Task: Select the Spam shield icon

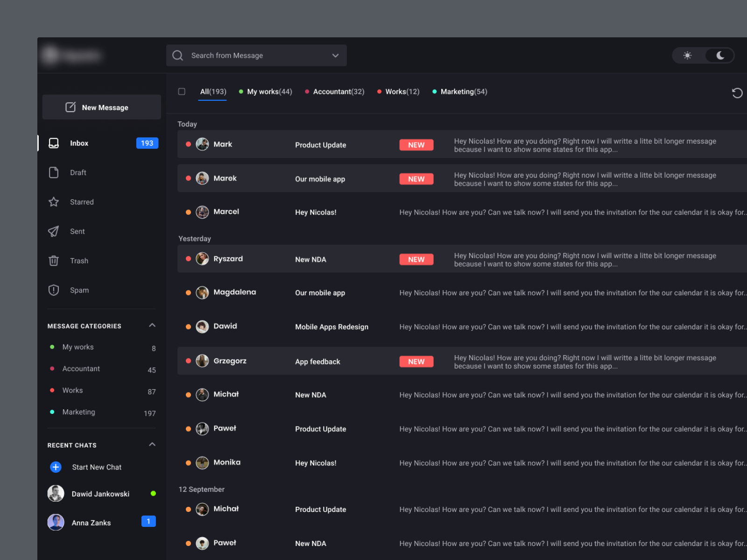Action: pyautogui.click(x=54, y=290)
